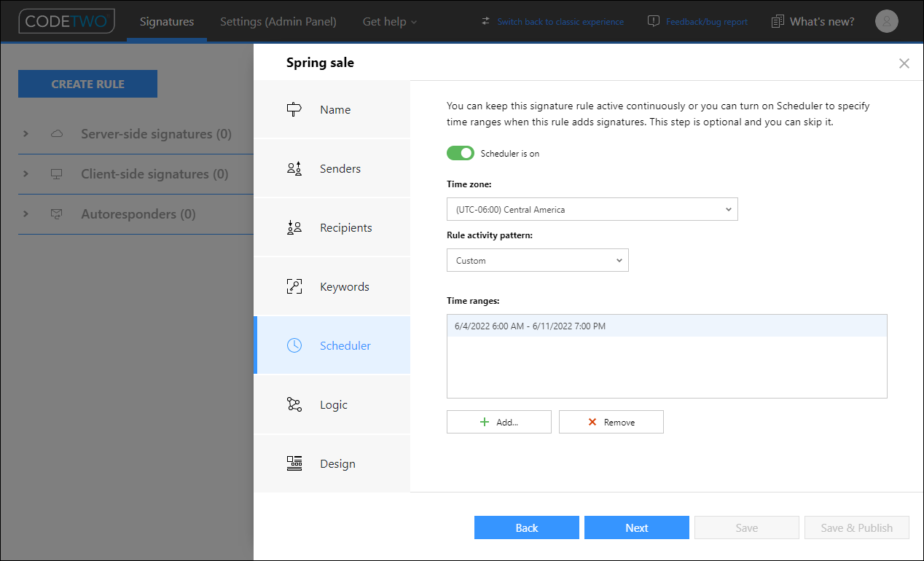Select time range 6/4/2022 6:00 AM entry
Screen dimensions: 924x561
click(667, 326)
